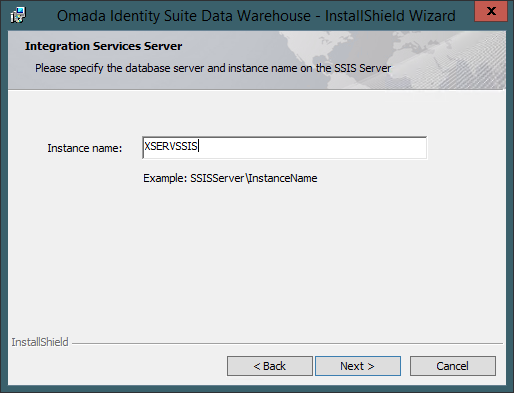Cancel the Data Warehouse installation
Viewport: 514px width, 393px height.
click(453, 366)
